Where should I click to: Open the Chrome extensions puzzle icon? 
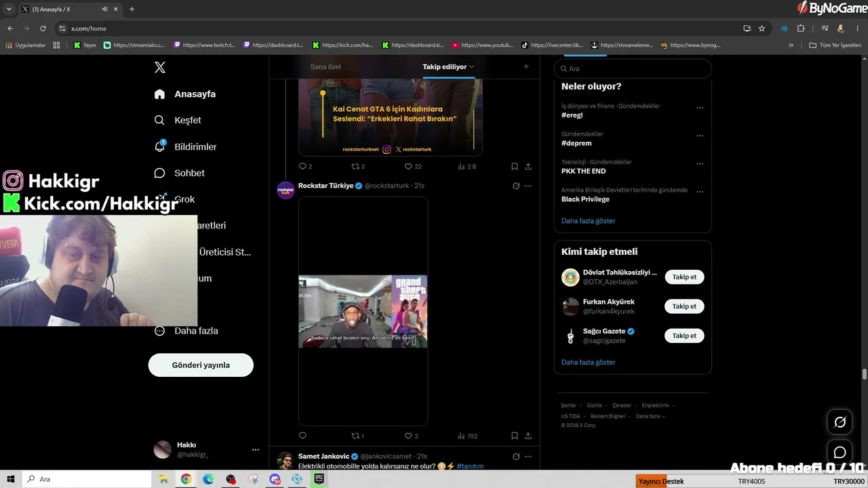[x=801, y=28]
